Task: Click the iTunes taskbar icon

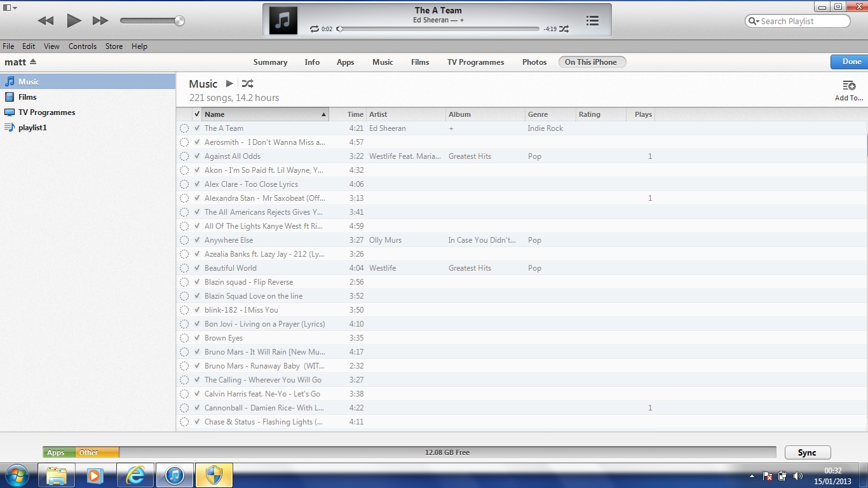Action: 175,475
